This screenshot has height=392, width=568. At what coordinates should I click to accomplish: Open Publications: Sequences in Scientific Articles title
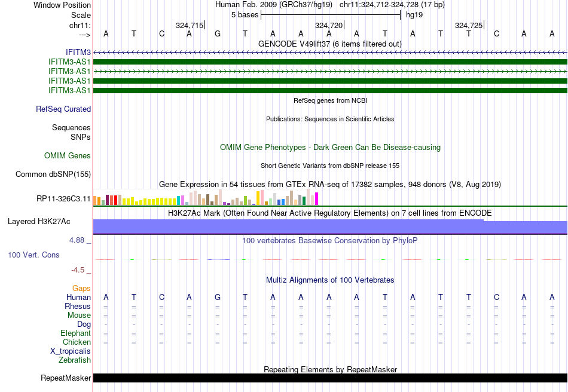coord(330,119)
